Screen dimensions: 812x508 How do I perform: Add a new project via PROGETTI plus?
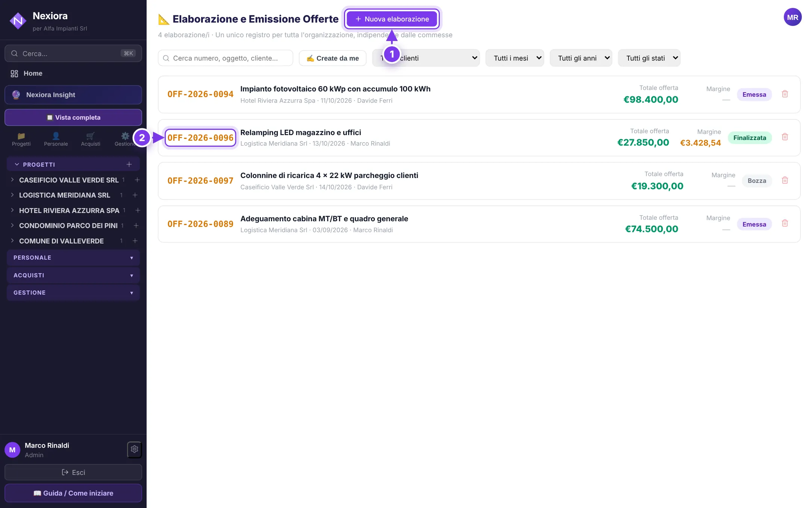(x=129, y=164)
